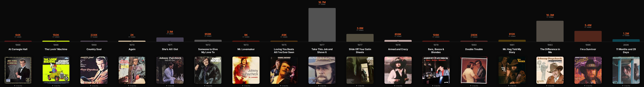Select The Lovin' Machine yellow car cover

coord(56,70)
